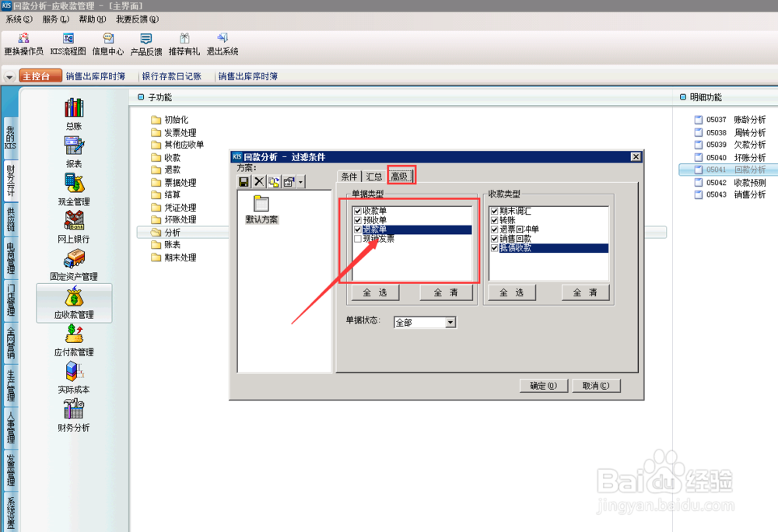778x532 pixels.
Task: Click 全清 under 单据类型
Action: (446, 292)
